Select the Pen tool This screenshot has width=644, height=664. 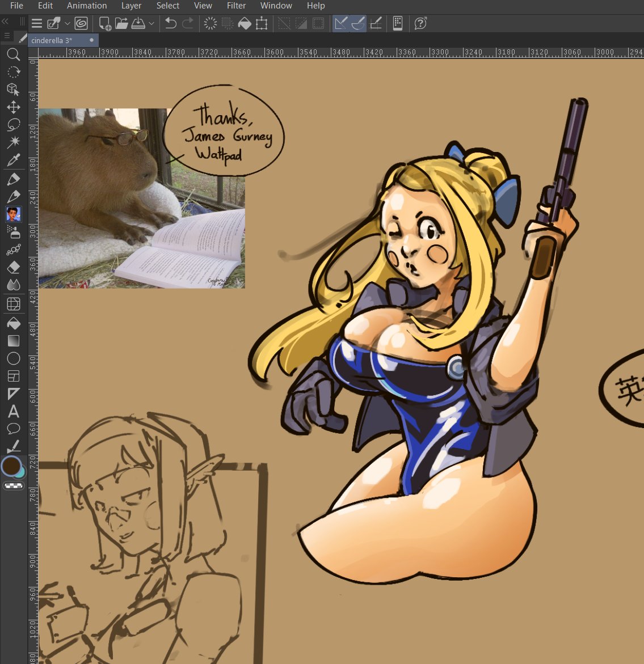(x=14, y=179)
